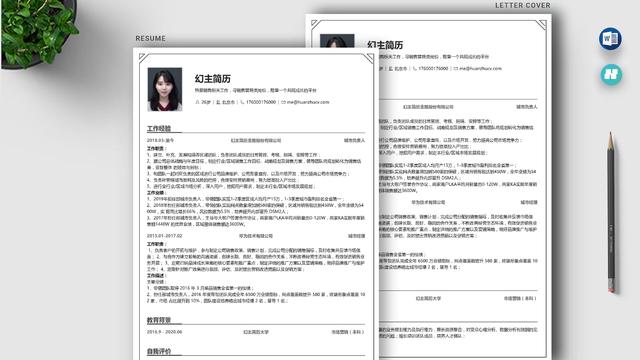Click the email me@huanzhucv.com on the front resume
The image size is (640, 360).
[x=308, y=102]
